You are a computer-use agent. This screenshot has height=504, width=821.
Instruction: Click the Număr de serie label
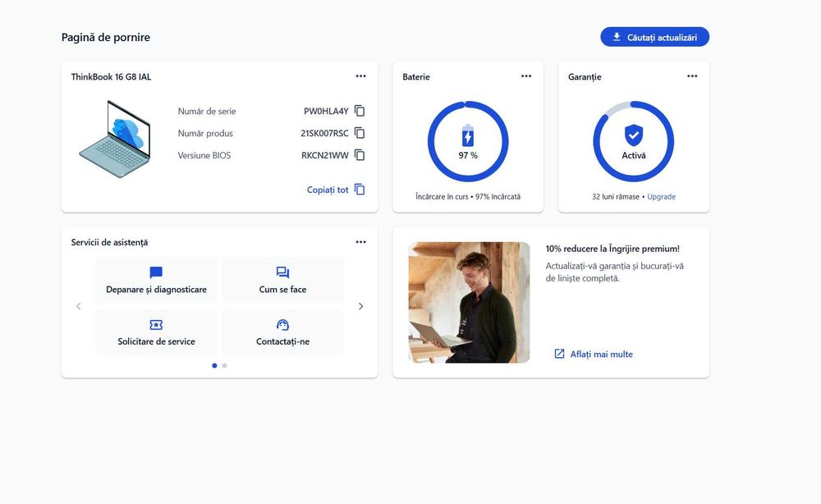tap(207, 111)
